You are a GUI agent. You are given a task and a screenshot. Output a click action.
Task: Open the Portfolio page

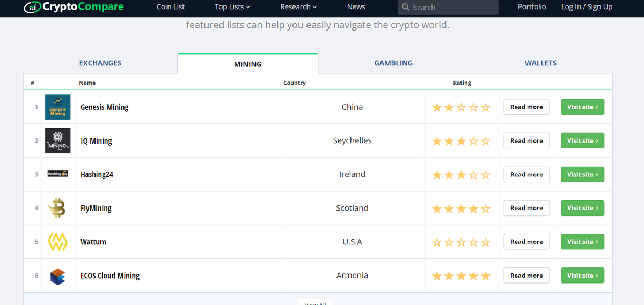[x=532, y=7]
